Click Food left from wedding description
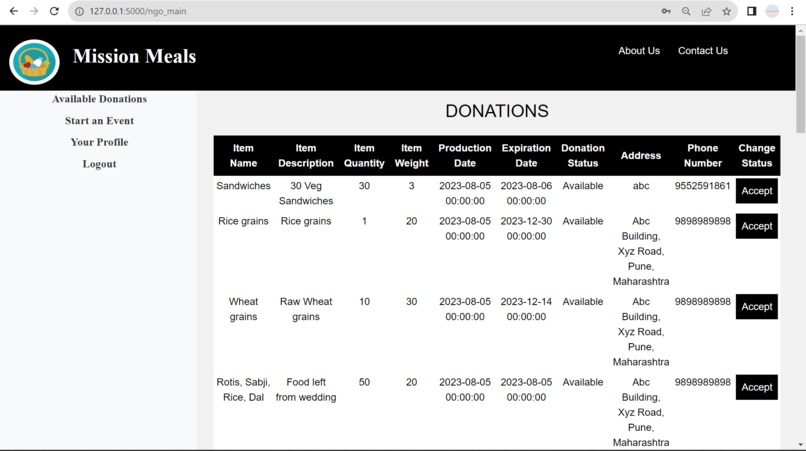 coord(306,390)
